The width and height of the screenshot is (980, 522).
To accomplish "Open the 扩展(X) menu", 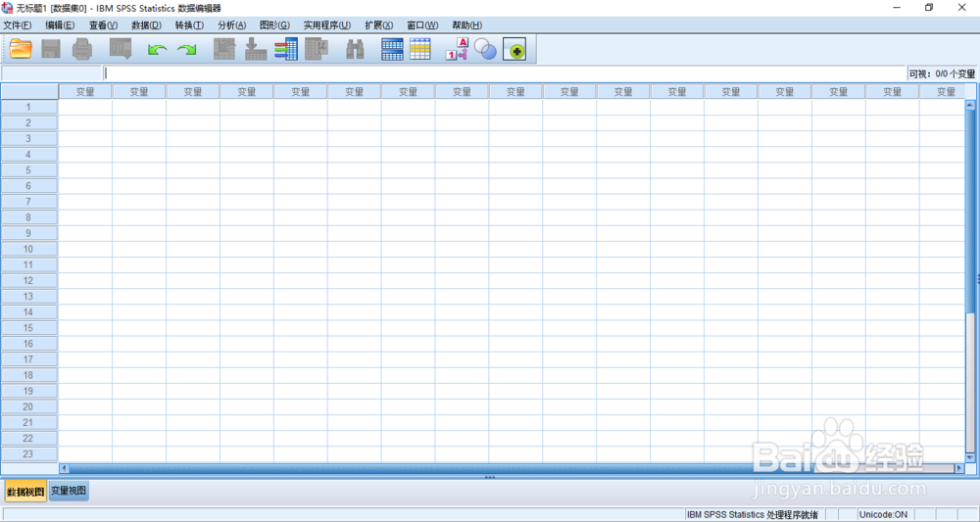I will pyautogui.click(x=378, y=25).
